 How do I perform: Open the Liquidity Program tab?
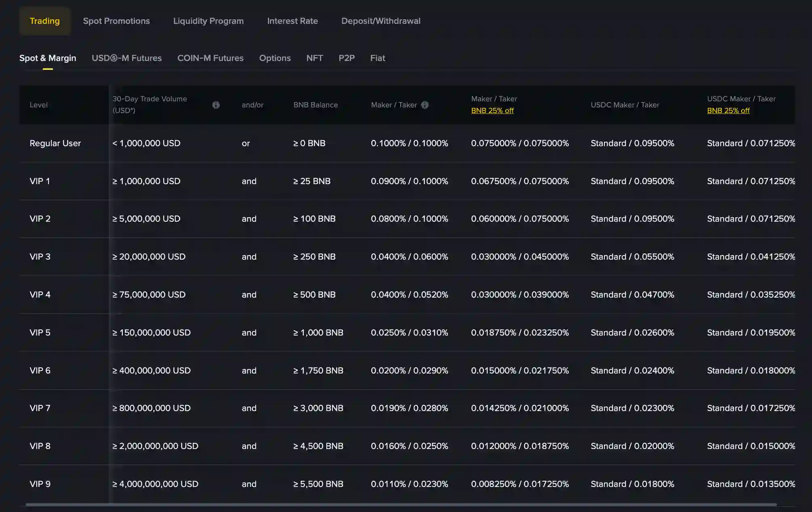point(208,21)
